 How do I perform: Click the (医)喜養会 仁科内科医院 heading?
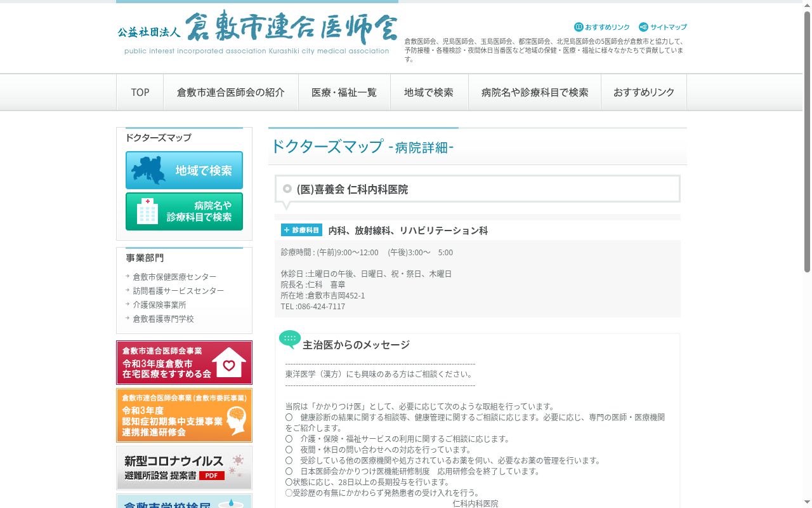(x=352, y=189)
